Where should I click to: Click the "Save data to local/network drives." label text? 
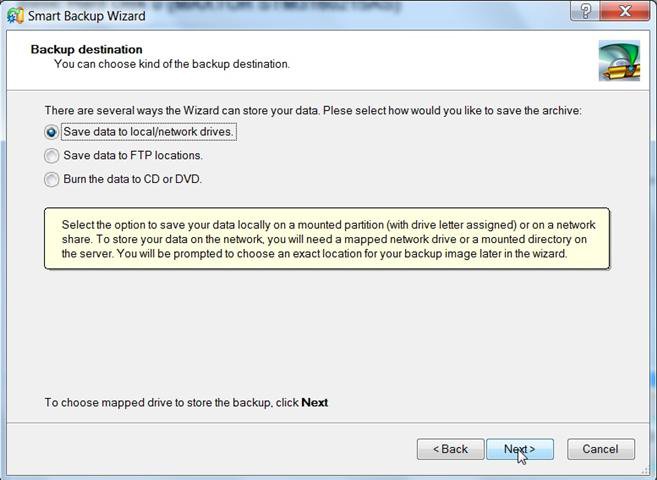149,132
